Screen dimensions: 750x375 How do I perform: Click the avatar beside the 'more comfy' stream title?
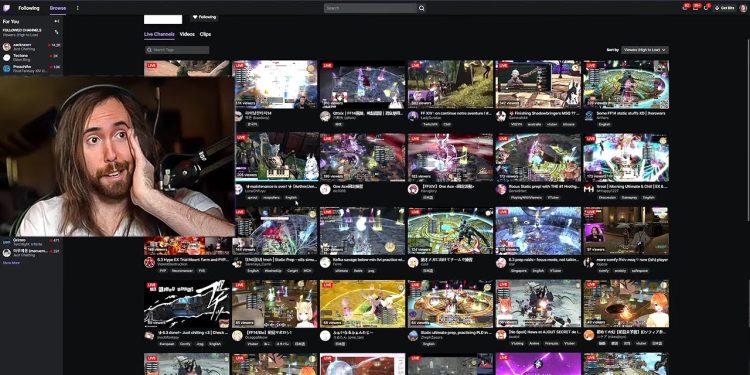pos(589,262)
